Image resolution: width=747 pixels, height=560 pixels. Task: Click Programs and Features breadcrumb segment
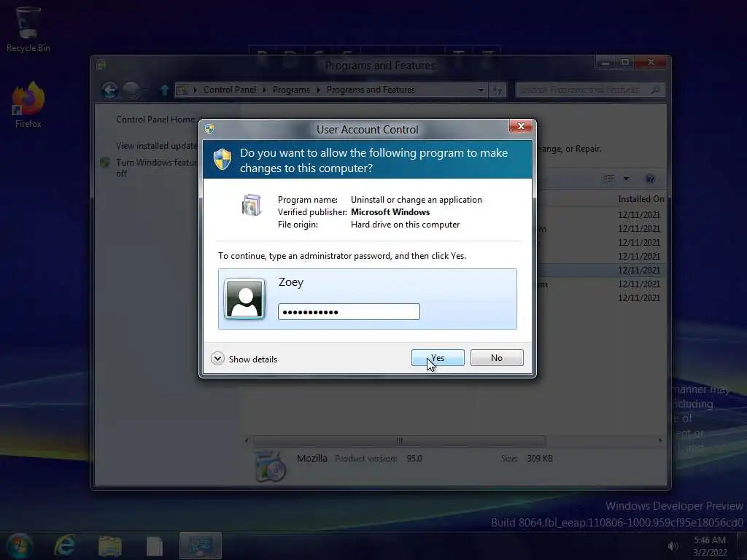371,90
